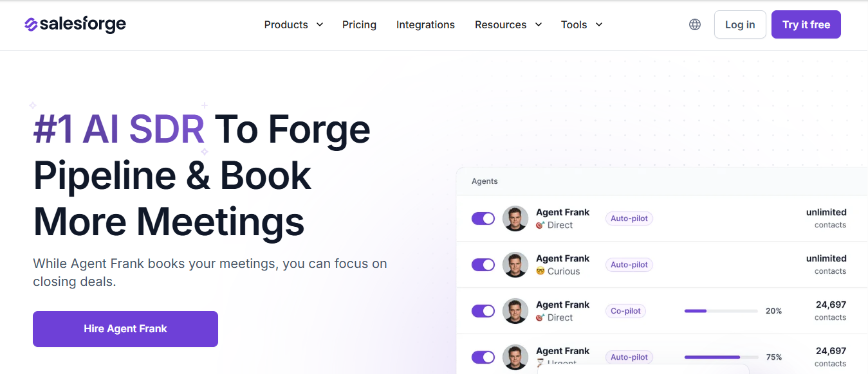Click the nerd emoji beside Curious
Viewport: 868px width, 374px height.
(540, 272)
